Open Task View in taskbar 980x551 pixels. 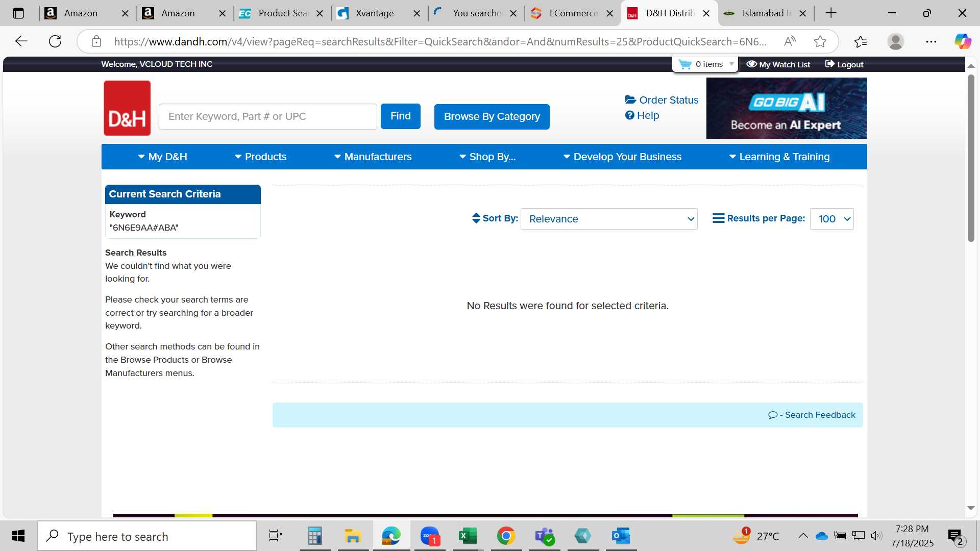pos(276,536)
